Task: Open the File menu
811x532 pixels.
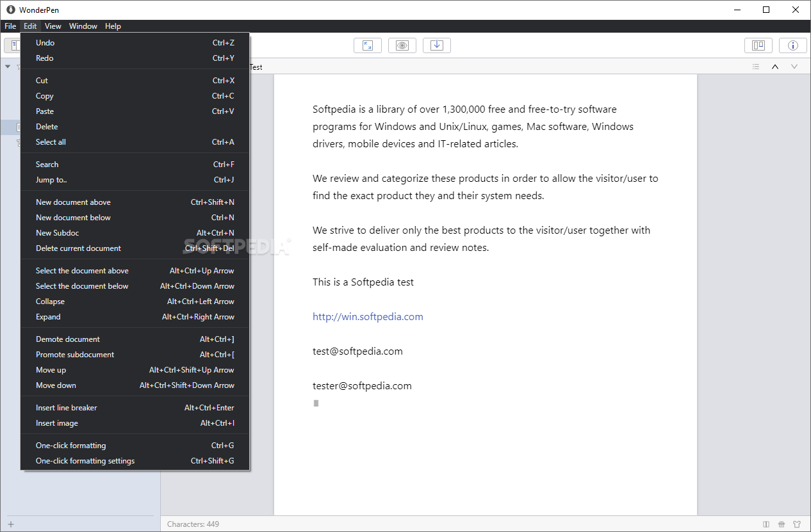Action: tap(10, 26)
